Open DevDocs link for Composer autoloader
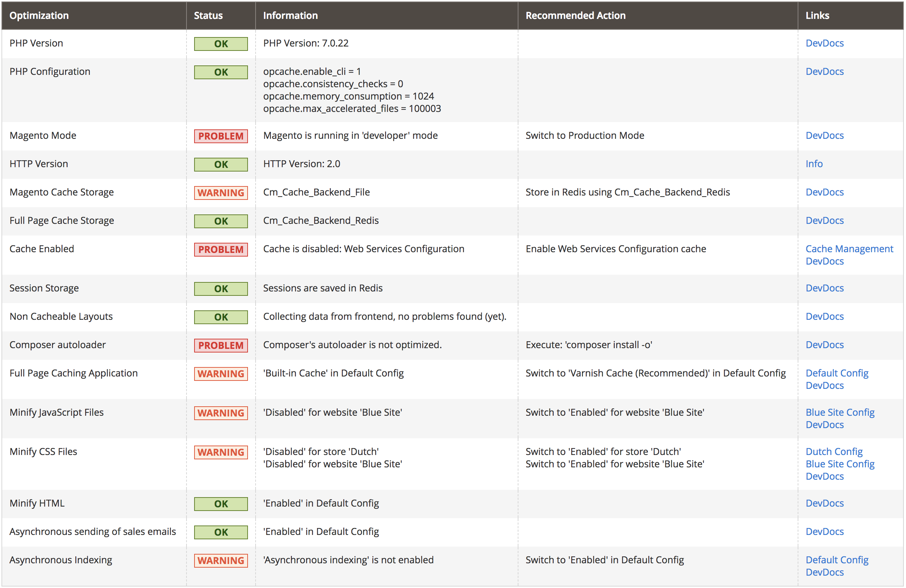The height and width of the screenshot is (588, 906). tap(824, 345)
